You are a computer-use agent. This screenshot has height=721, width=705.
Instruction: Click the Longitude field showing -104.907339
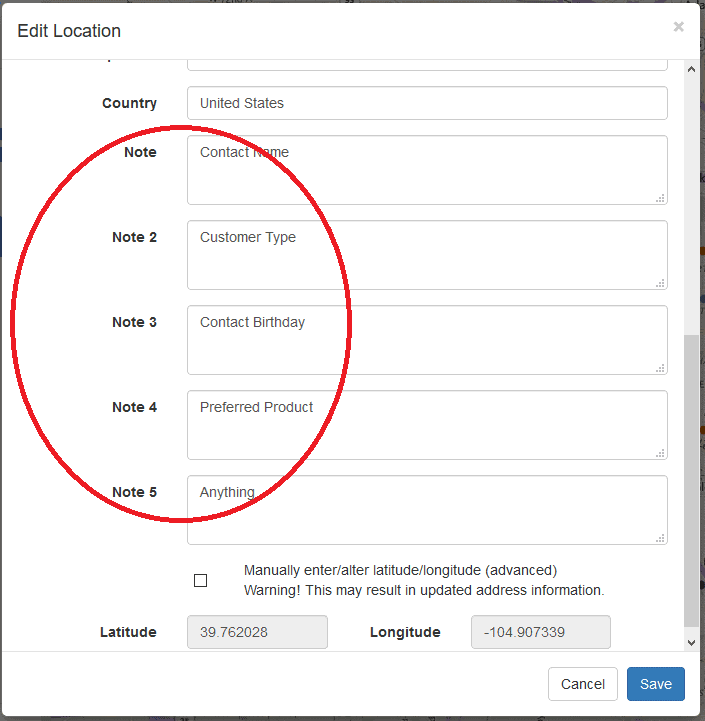(x=541, y=632)
